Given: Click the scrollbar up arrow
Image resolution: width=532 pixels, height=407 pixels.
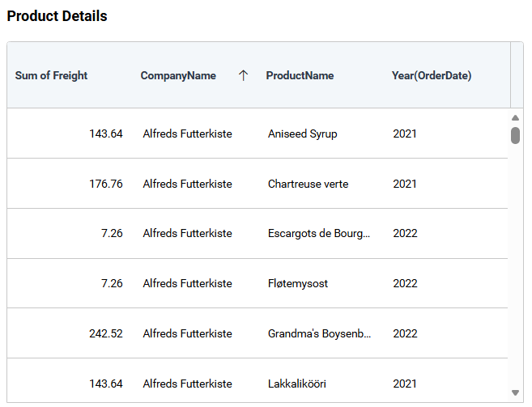Looking at the screenshot, I should 515,118.
